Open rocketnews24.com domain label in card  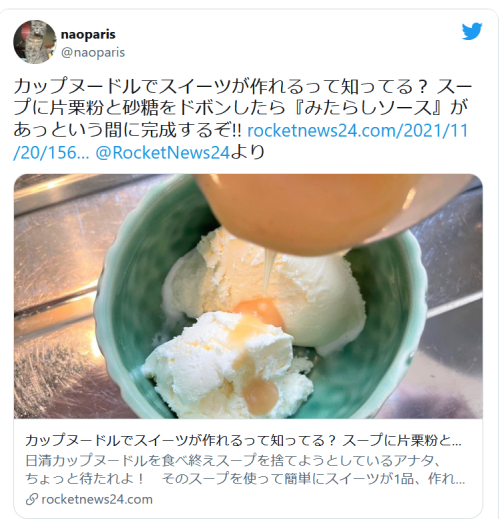tap(97, 499)
